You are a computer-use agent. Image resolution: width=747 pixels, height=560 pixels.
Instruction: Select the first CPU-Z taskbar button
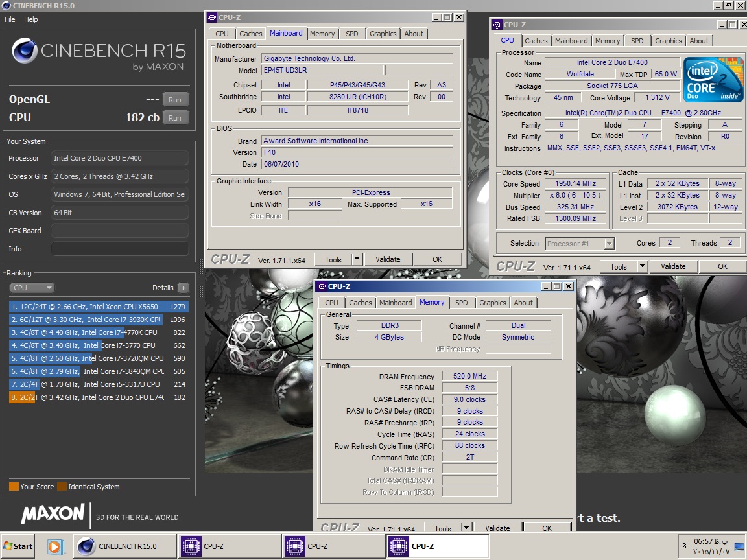tap(230, 546)
